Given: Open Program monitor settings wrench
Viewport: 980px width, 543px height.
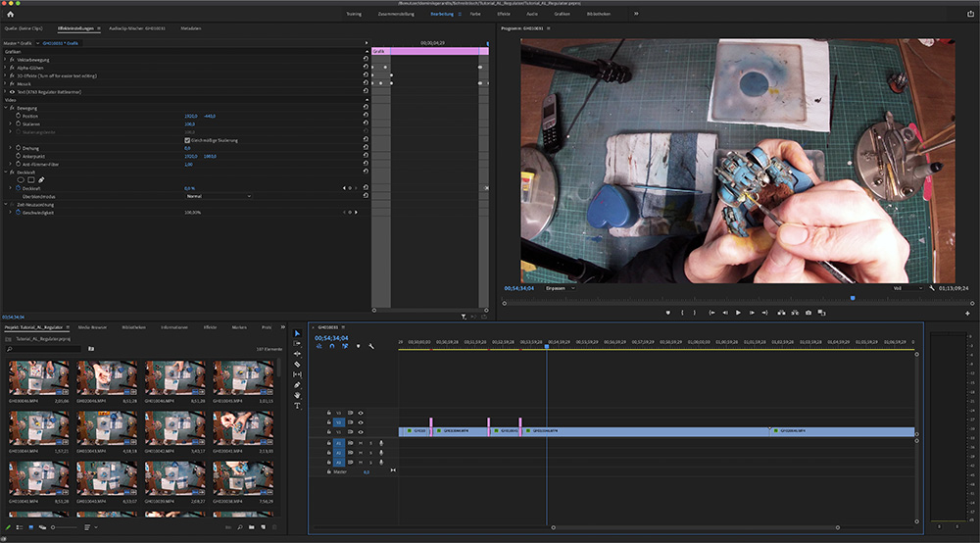Looking at the screenshot, I should click(932, 288).
